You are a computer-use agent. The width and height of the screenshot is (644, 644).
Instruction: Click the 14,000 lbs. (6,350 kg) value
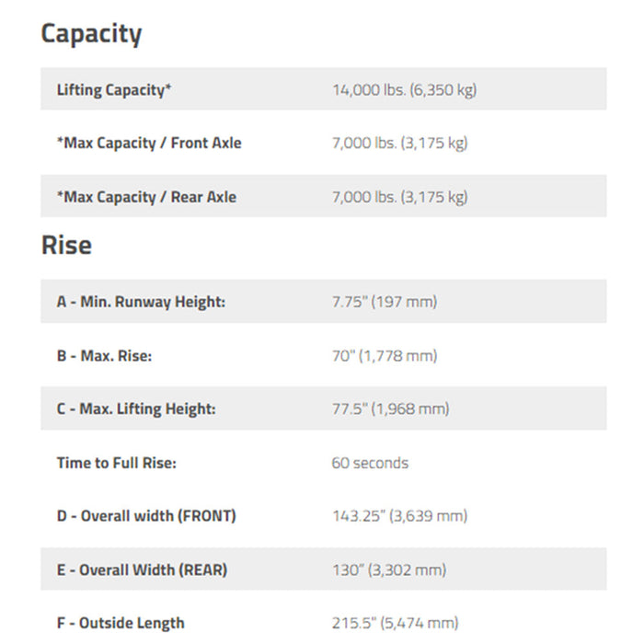(x=404, y=90)
